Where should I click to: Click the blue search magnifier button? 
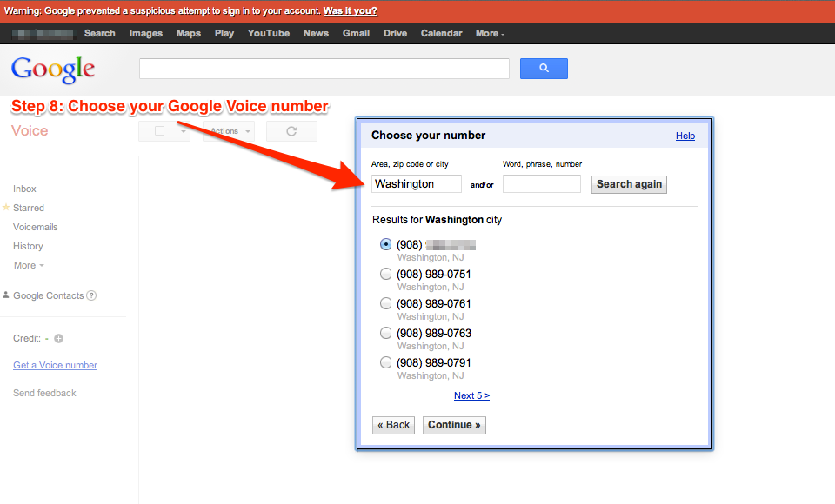pos(544,69)
